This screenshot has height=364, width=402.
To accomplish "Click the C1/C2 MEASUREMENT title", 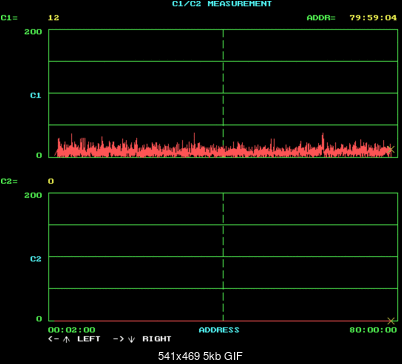I will [222, 4].
